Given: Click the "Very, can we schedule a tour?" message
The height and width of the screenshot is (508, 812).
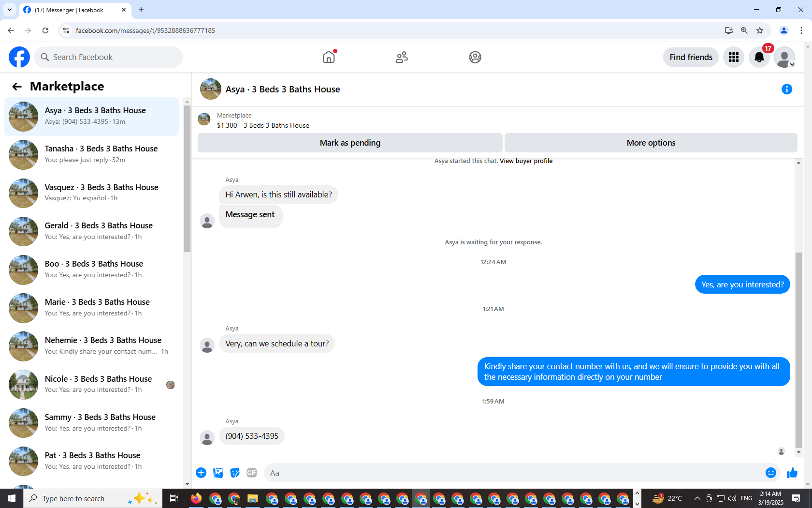Looking at the screenshot, I should tap(277, 344).
